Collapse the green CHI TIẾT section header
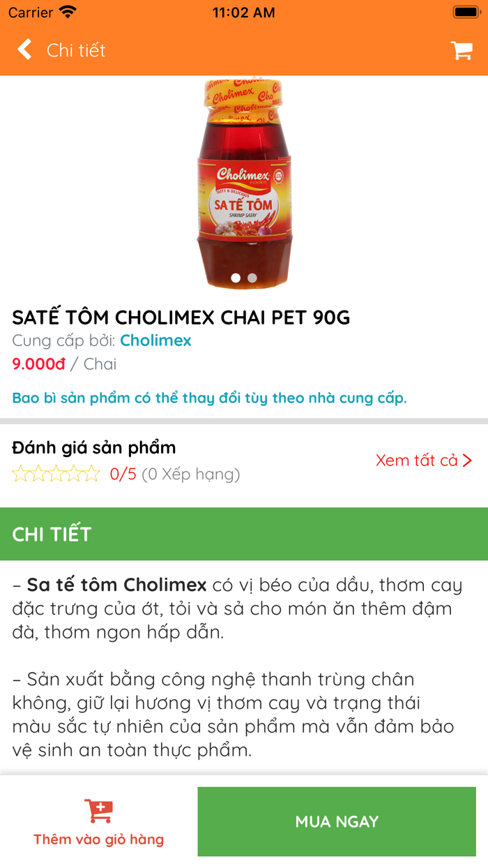This screenshot has width=488, height=868. [x=244, y=534]
